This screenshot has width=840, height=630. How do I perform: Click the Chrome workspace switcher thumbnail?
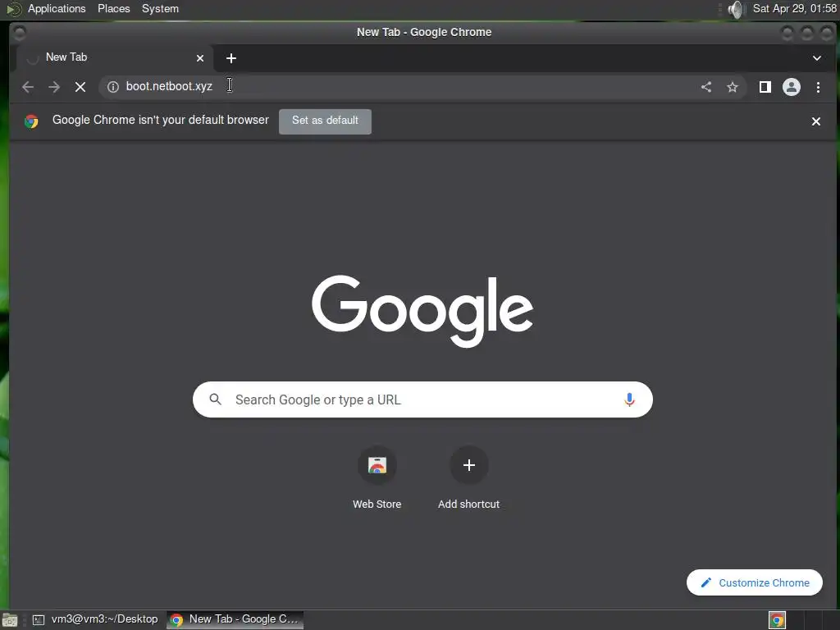coord(777,620)
